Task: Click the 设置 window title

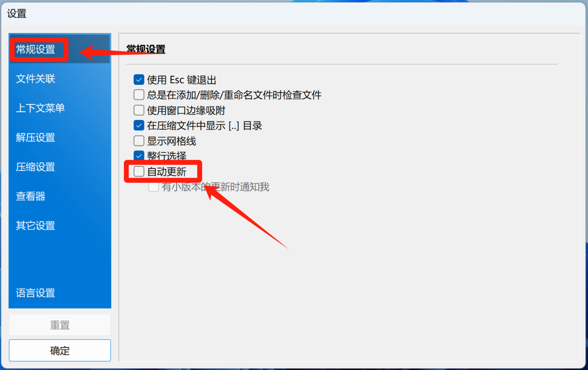Action: click(17, 14)
